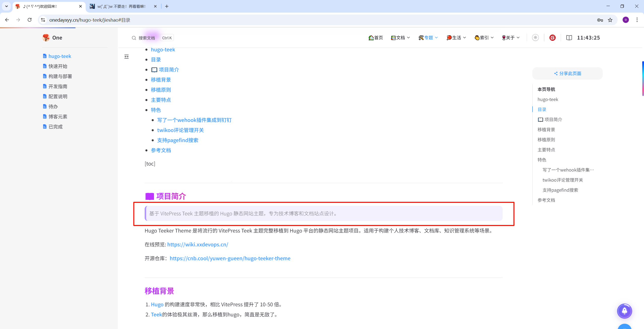Collapse sidebar using the toggle icon
644x329 pixels.
coord(127,57)
